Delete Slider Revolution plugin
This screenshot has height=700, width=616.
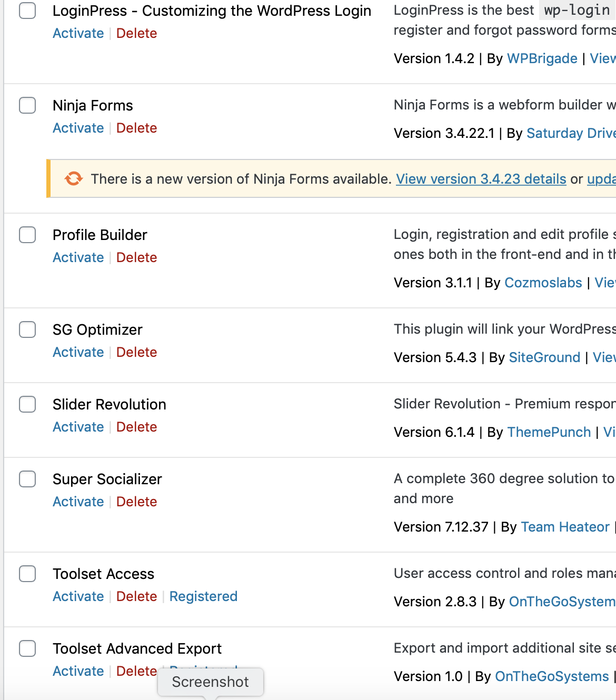pyautogui.click(x=137, y=427)
